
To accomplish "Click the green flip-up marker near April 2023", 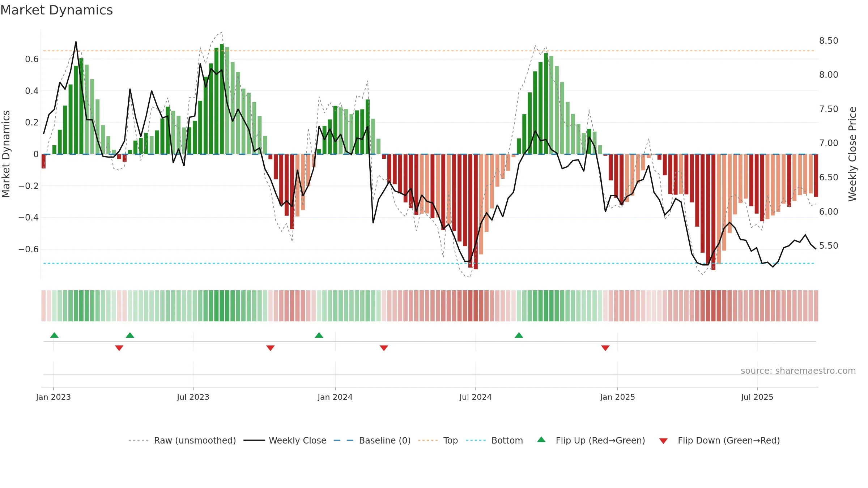I will point(130,335).
